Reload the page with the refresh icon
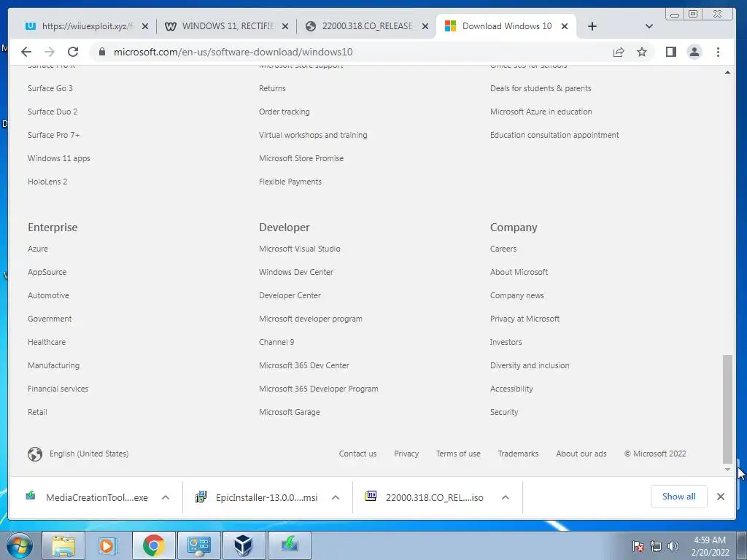The width and height of the screenshot is (747, 560). [x=72, y=52]
